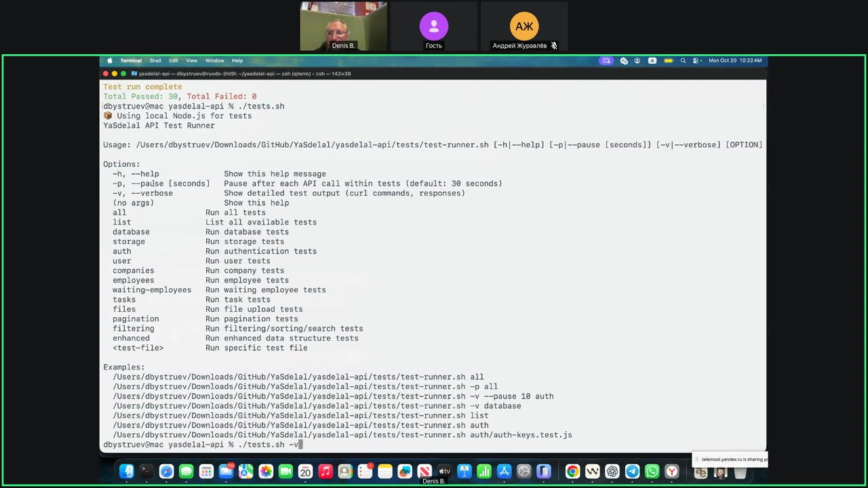
Task: Open the View menu
Action: pyautogui.click(x=192, y=60)
